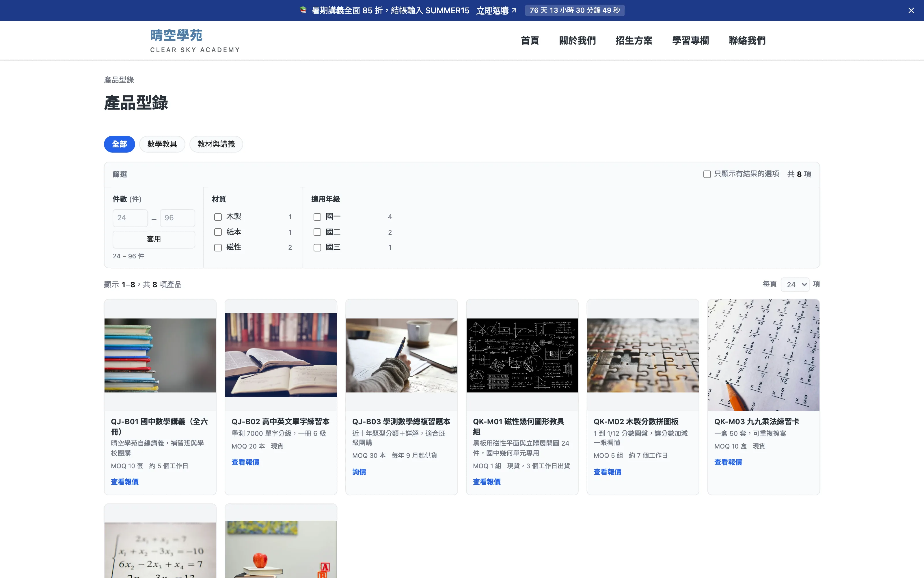Open the 立即選購 promo link
924x578 pixels.
tap(496, 10)
